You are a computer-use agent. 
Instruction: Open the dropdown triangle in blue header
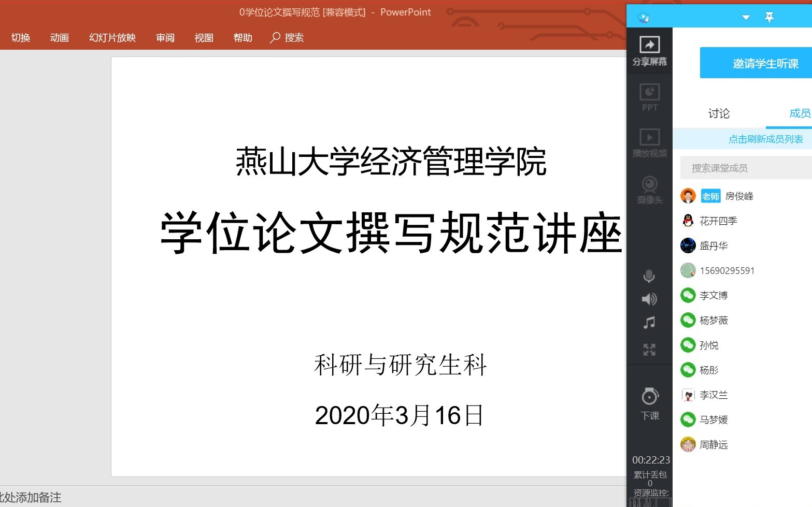(x=746, y=18)
